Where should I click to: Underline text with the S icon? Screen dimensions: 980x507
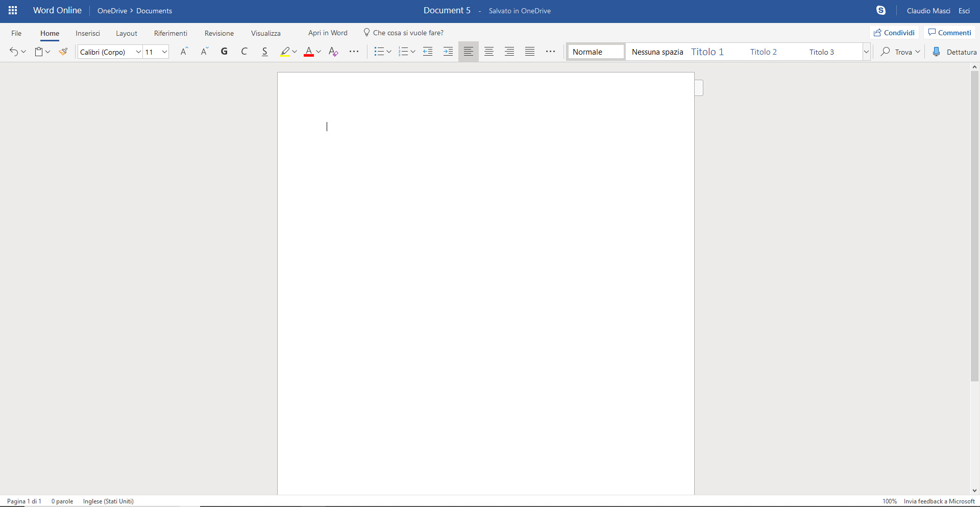pos(264,51)
